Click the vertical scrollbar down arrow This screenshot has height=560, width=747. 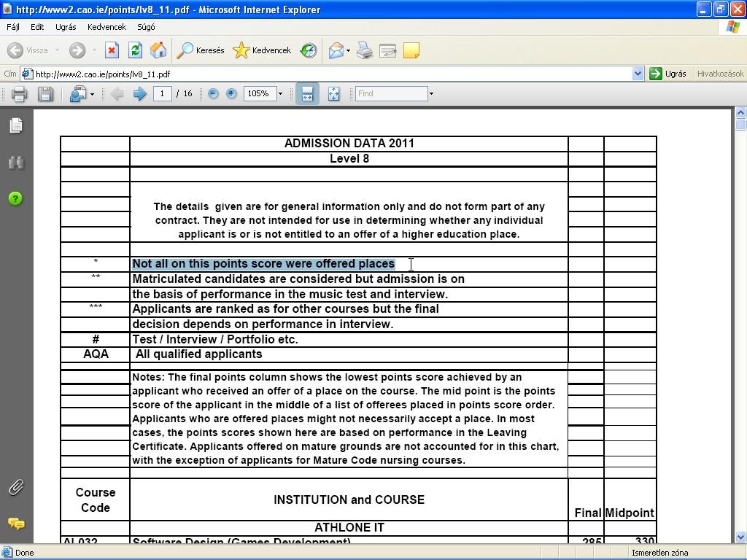click(x=741, y=537)
